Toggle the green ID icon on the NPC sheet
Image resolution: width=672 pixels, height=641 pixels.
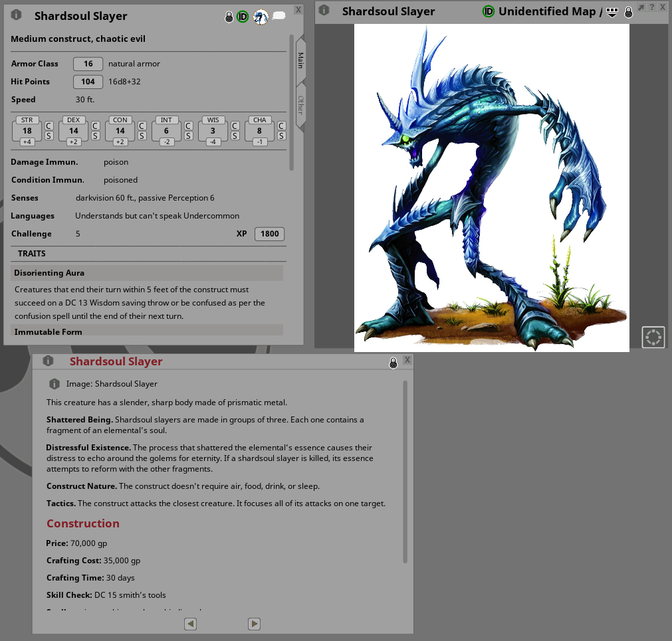click(243, 17)
